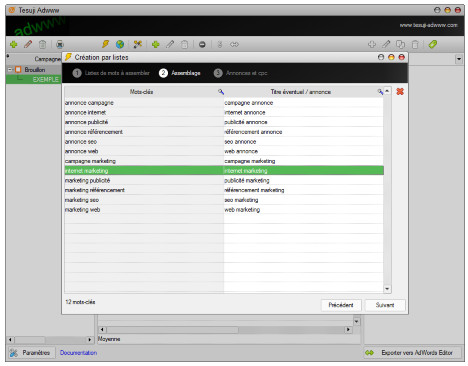Open the Documentation link

pyautogui.click(x=78, y=353)
